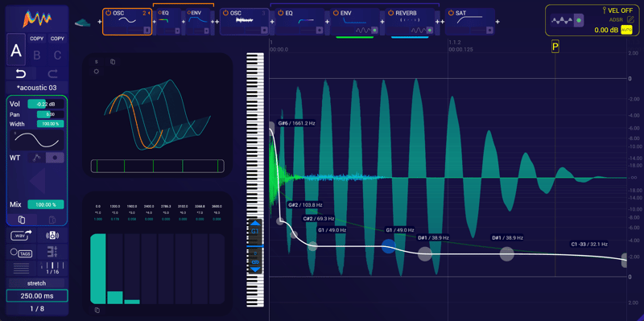The height and width of the screenshot is (321, 644).
Task: Select slot A
Action: click(16, 51)
